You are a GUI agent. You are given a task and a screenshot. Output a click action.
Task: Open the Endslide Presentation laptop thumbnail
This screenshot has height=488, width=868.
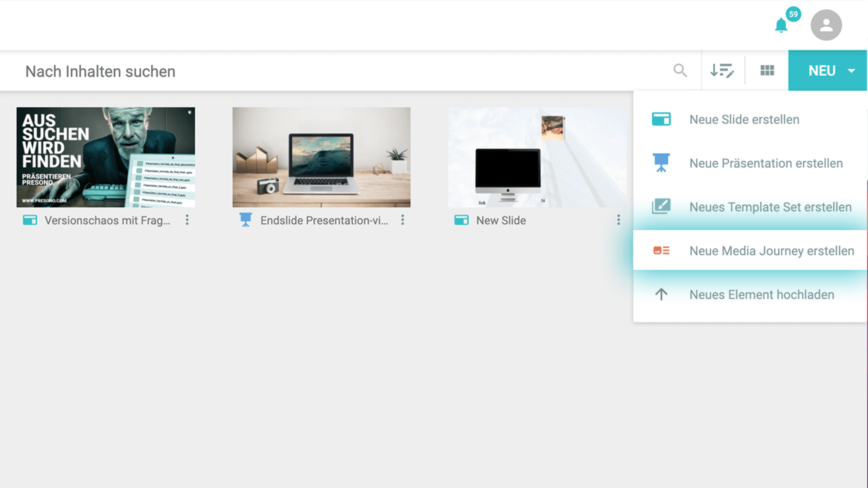pos(322,157)
